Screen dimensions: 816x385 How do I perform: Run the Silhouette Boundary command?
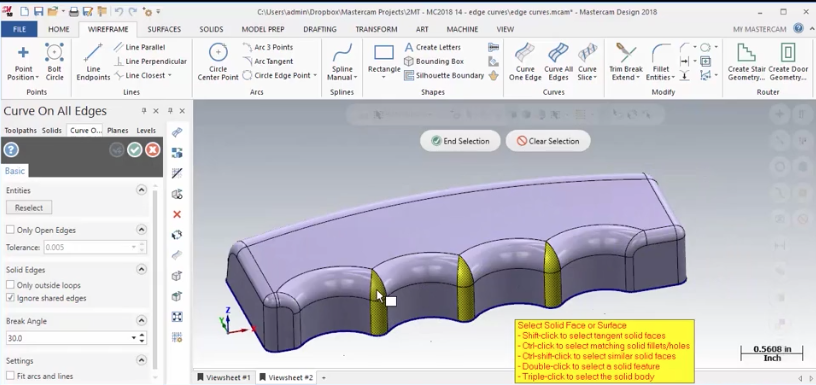coord(444,75)
